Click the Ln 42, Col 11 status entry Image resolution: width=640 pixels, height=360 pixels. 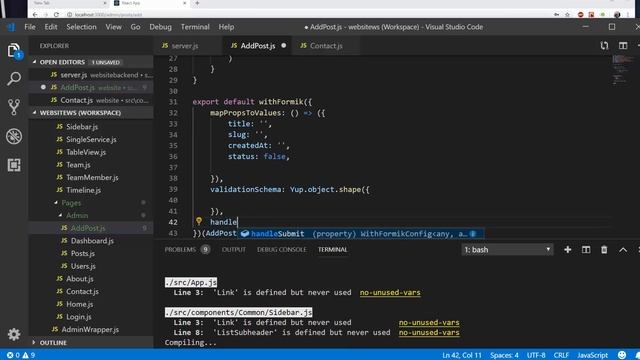click(462, 355)
